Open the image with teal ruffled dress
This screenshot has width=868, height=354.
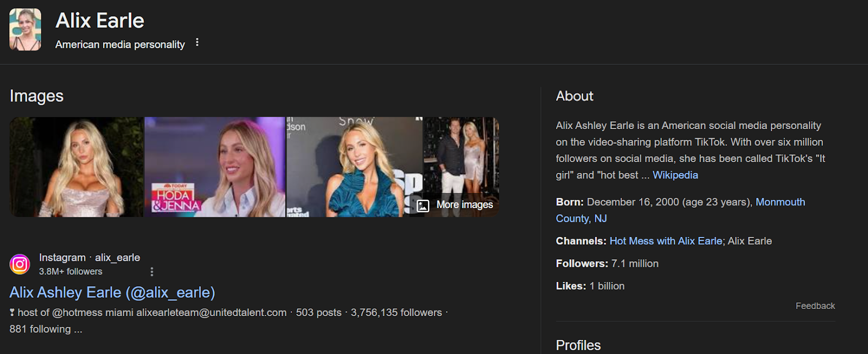click(x=354, y=167)
